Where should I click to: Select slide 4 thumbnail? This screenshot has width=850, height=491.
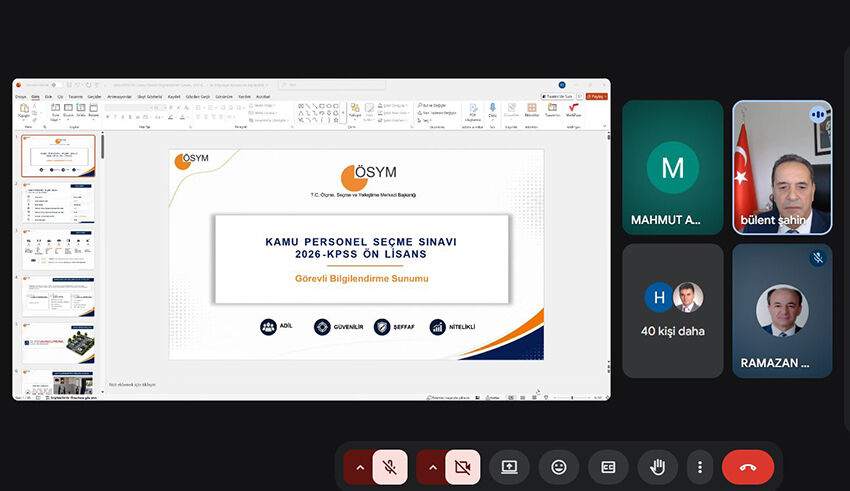pos(58,296)
